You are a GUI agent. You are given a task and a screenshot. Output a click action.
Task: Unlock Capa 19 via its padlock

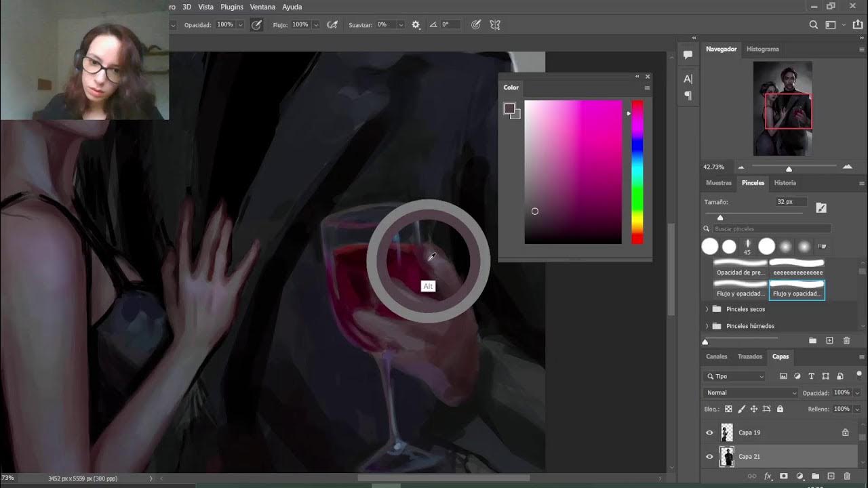tap(846, 432)
